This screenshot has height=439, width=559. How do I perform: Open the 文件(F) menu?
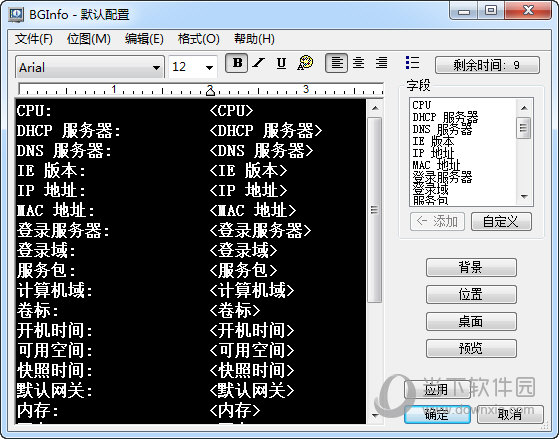[34, 39]
